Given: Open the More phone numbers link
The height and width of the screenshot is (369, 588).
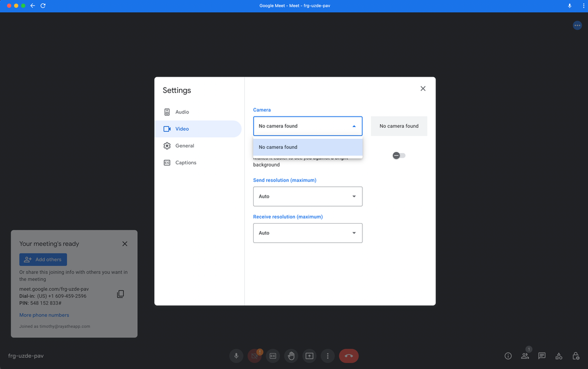Looking at the screenshot, I should coord(44,315).
